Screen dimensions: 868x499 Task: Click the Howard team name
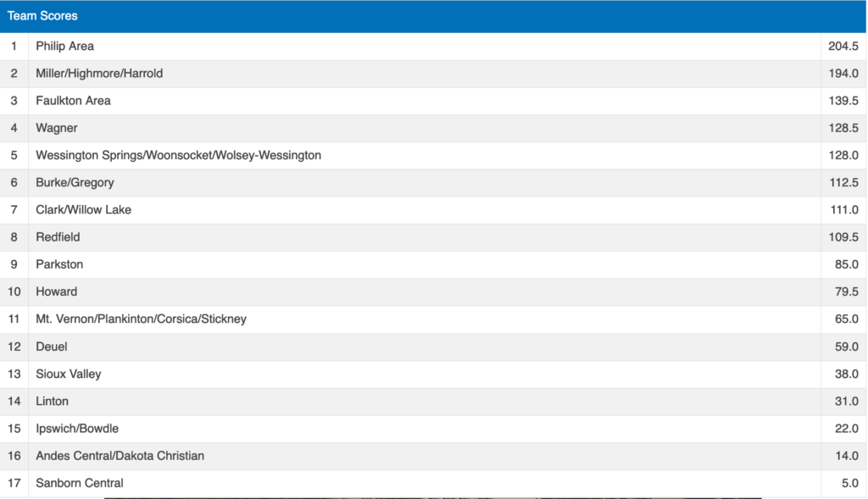56,291
